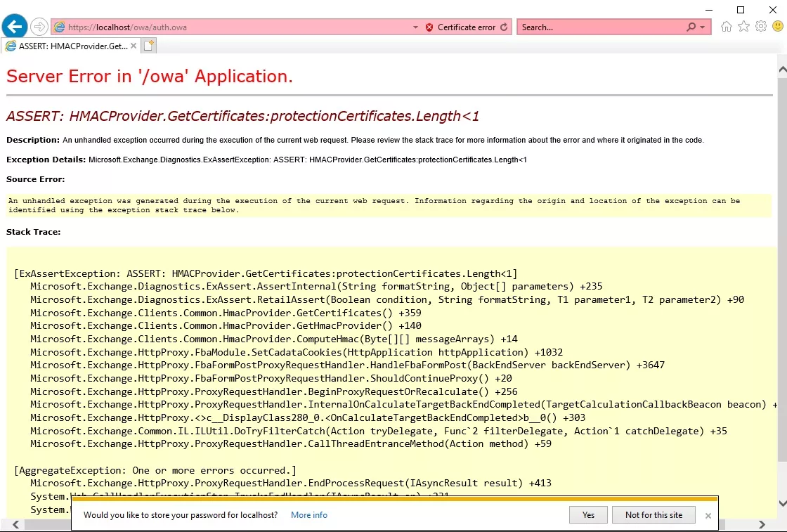
Task: Click the '[AggregateException: One or more errors occurred.]' line
Action: coord(155,470)
